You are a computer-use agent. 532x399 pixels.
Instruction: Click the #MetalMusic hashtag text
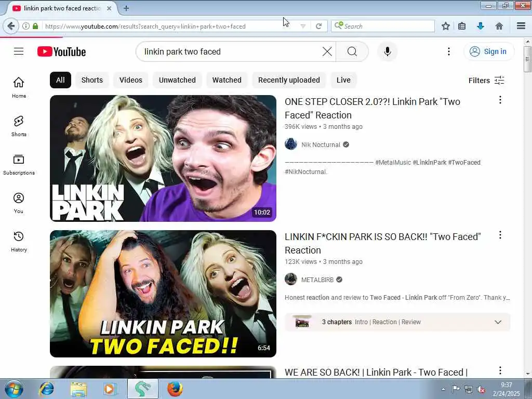click(x=393, y=163)
